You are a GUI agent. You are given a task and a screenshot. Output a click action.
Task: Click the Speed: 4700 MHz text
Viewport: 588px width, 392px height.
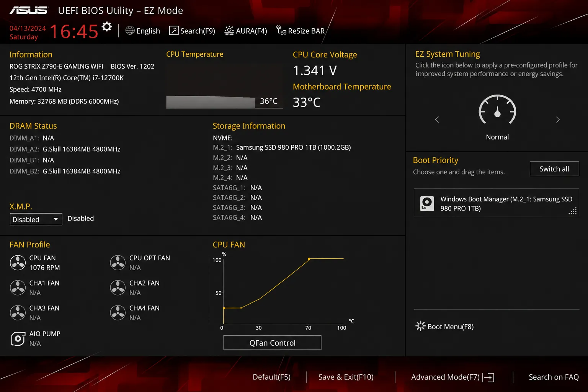point(36,90)
